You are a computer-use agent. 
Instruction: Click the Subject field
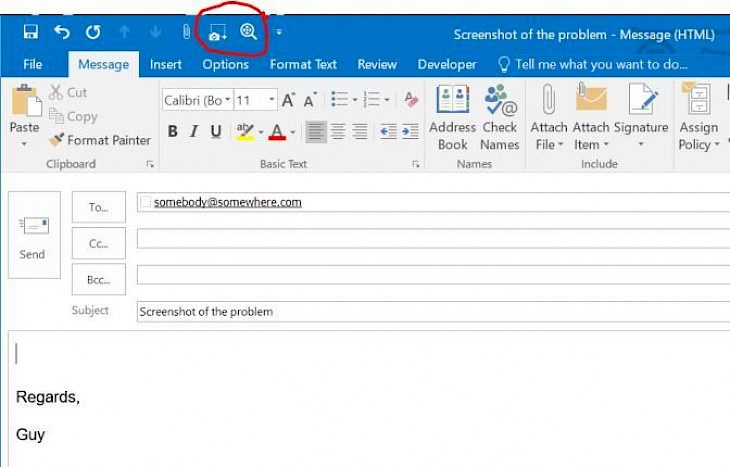tap(433, 311)
